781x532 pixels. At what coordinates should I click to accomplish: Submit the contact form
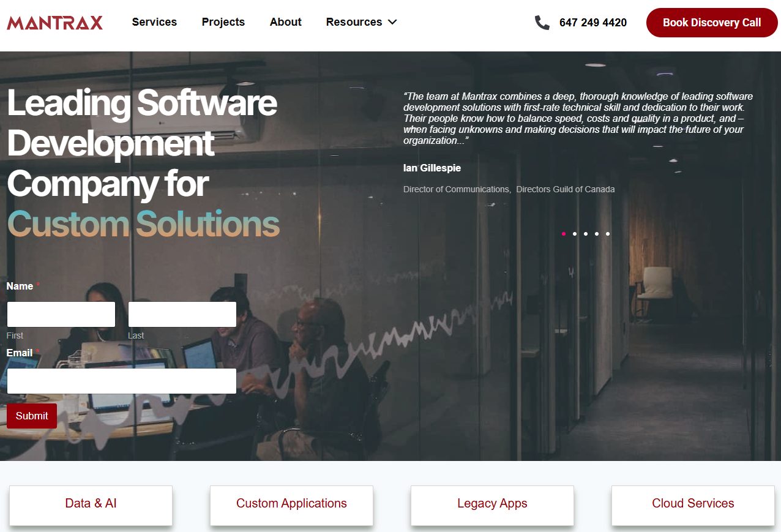(x=32, y=416)
